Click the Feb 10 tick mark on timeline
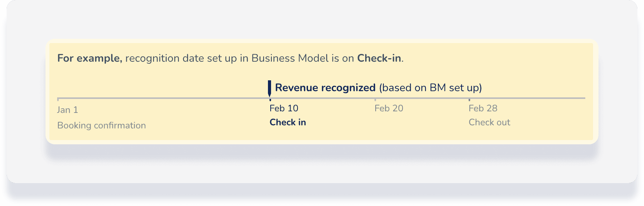Screen dimensions: 644x206 point(270,100)
